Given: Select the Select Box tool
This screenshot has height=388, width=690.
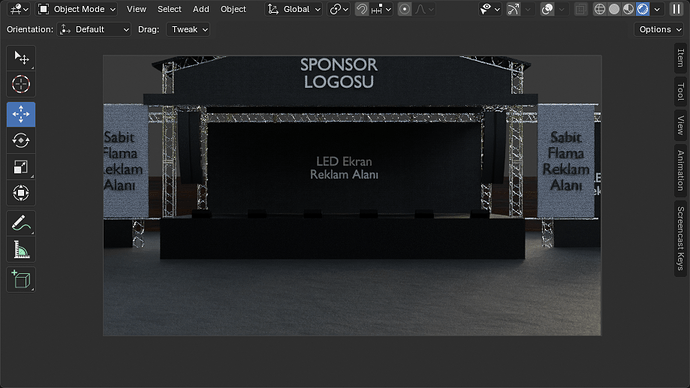Looking at the screenshot, I should tap(21, 58).
